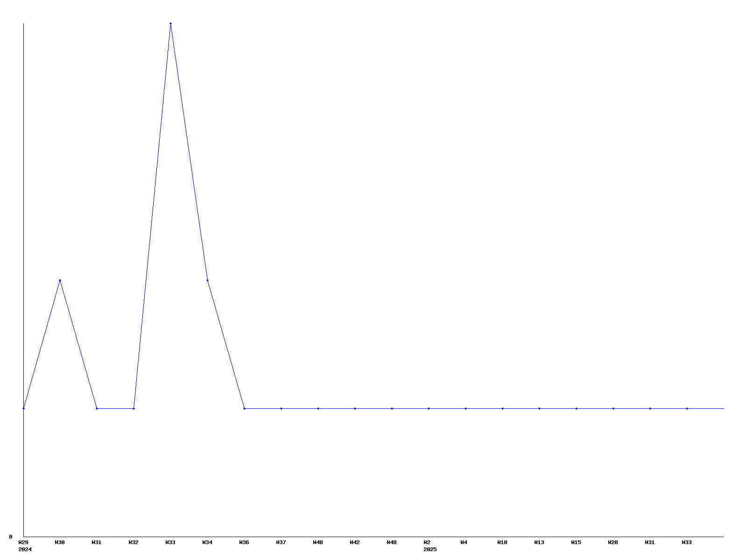Click the data point above the W2 label
The height and width of the screenshot is (560, 747).
[x=429, y=408]
